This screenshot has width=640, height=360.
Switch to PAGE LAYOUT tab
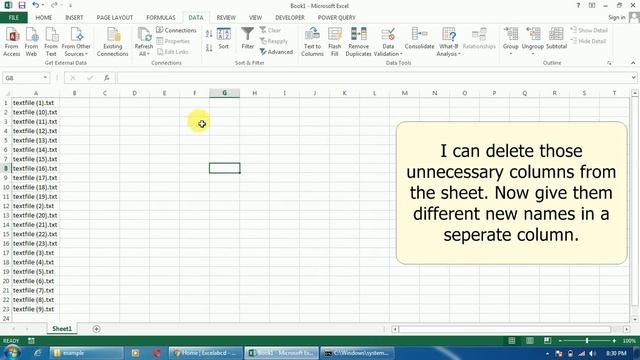115,18
